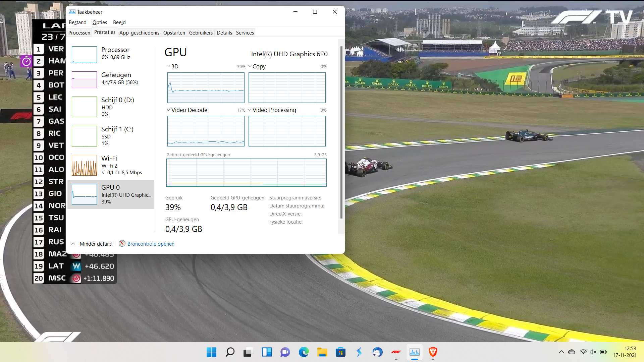
Task: Open File Explorer from the taskbar
Action: pos(322,352)
